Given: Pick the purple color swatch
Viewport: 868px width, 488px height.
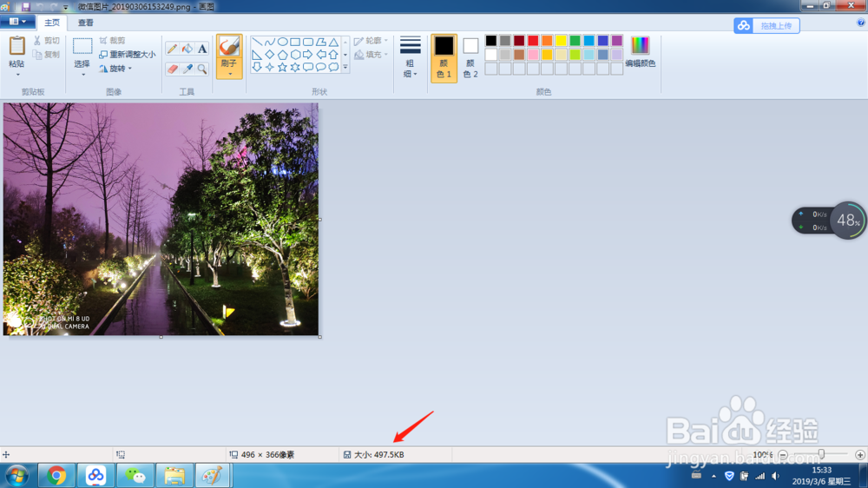Looking at the screenshot, I should pyautogui.click(x=616, y=41).
